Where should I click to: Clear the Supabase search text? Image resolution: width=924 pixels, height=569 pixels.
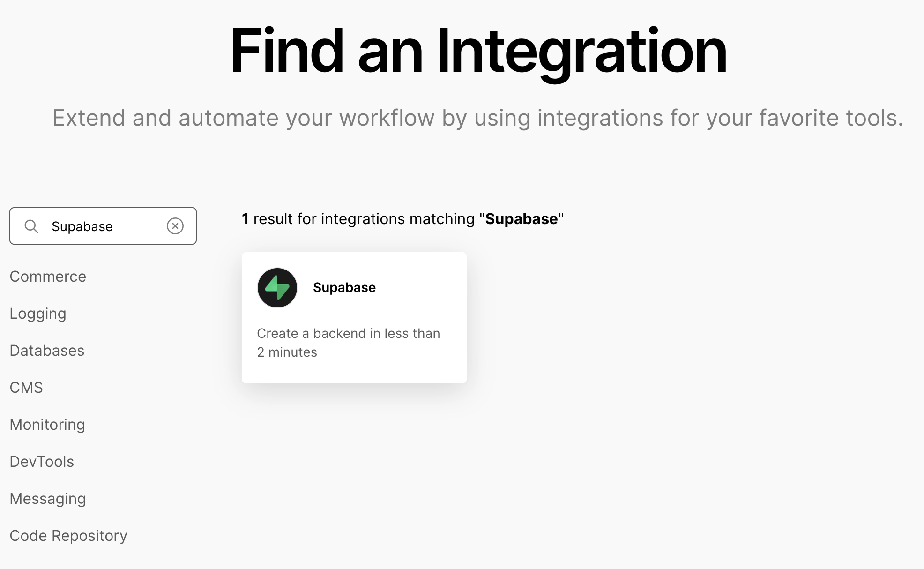175,226
